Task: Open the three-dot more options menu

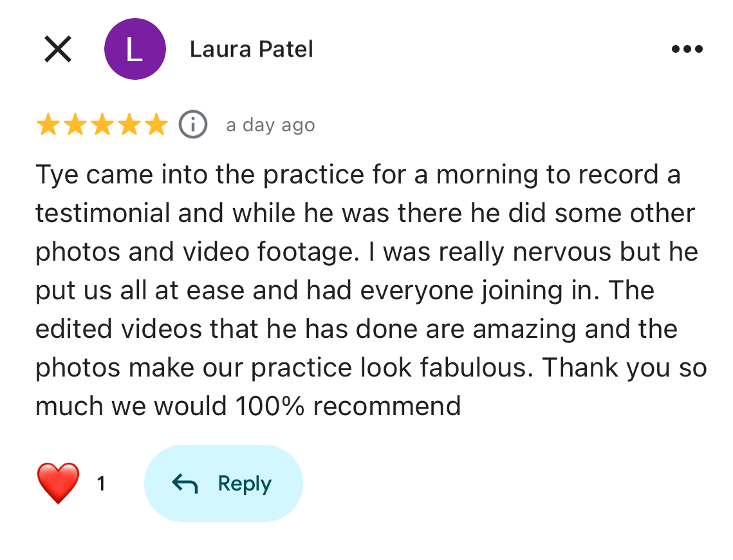Action: tap(687, 49)
